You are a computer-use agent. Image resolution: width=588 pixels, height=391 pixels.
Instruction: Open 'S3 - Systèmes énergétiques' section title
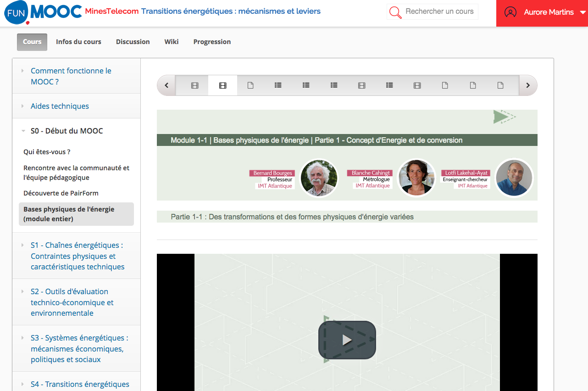coord(79,349)
